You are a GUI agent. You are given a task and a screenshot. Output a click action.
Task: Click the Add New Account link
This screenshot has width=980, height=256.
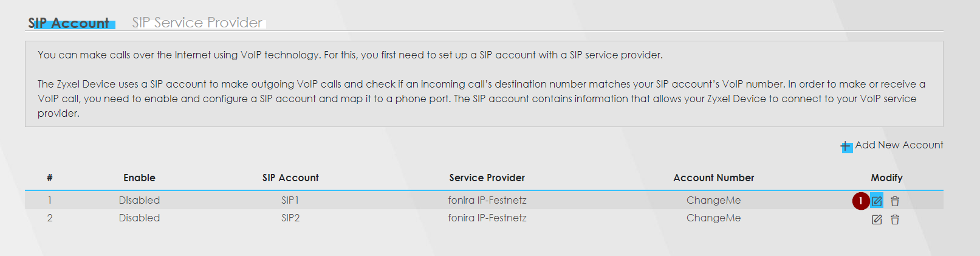(x=899, y=145)
